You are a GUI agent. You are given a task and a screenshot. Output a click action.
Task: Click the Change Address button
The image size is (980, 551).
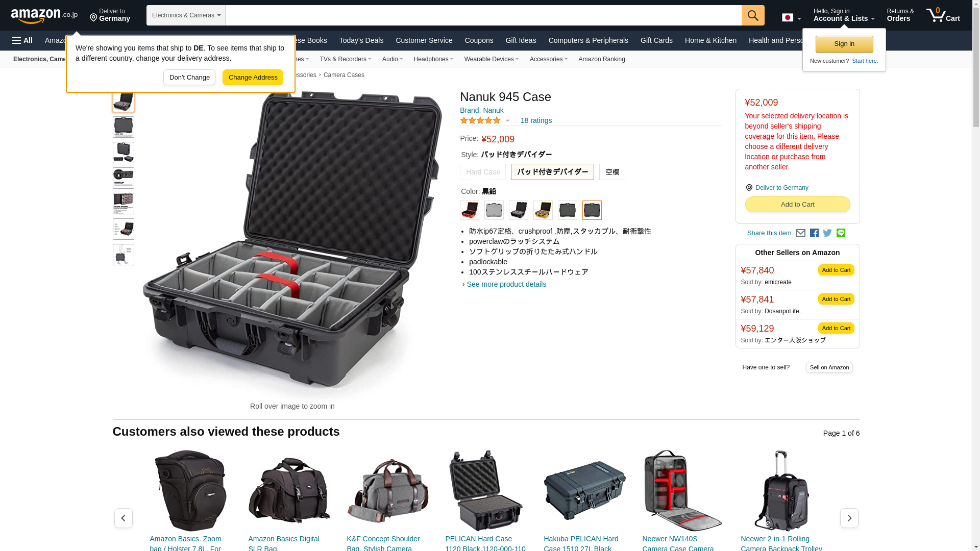(x=253, y=78)
